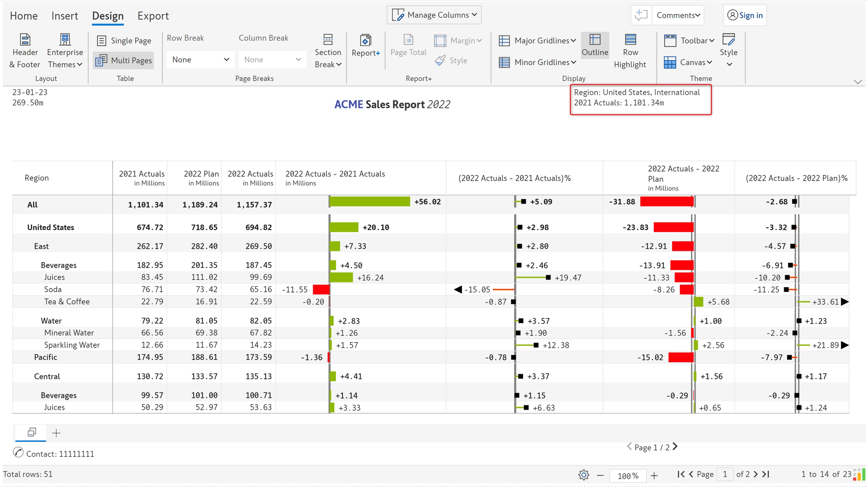Select Multi Pages table mode
The image size is (868, 487).
[x=124, y=61]
